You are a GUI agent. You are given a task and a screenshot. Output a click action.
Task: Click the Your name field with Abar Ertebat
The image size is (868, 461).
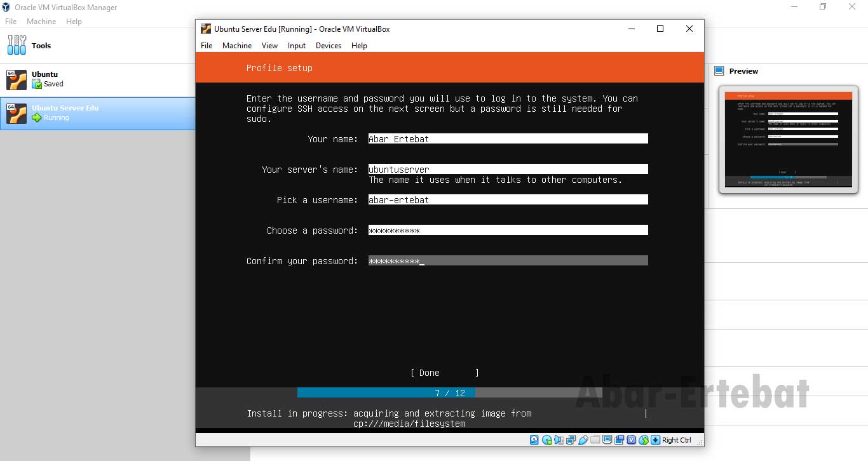click(508, 138)
